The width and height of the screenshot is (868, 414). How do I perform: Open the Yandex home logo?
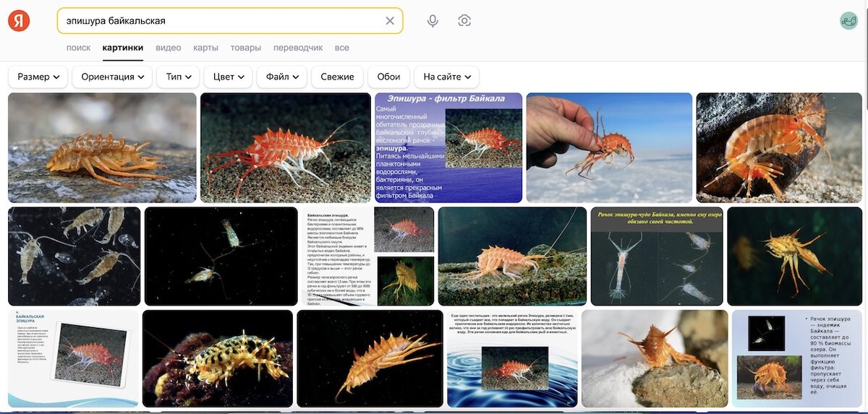click(x=19, y=21)
